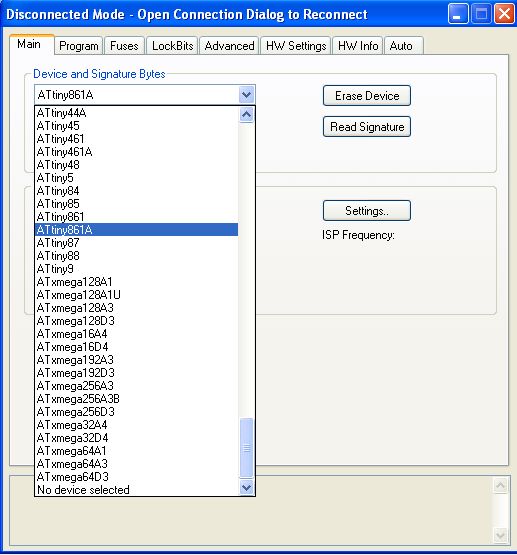Pick ATxmega32A4 in the dropdown
This screenshot has width=517, height=555.
tap(137, 425)
